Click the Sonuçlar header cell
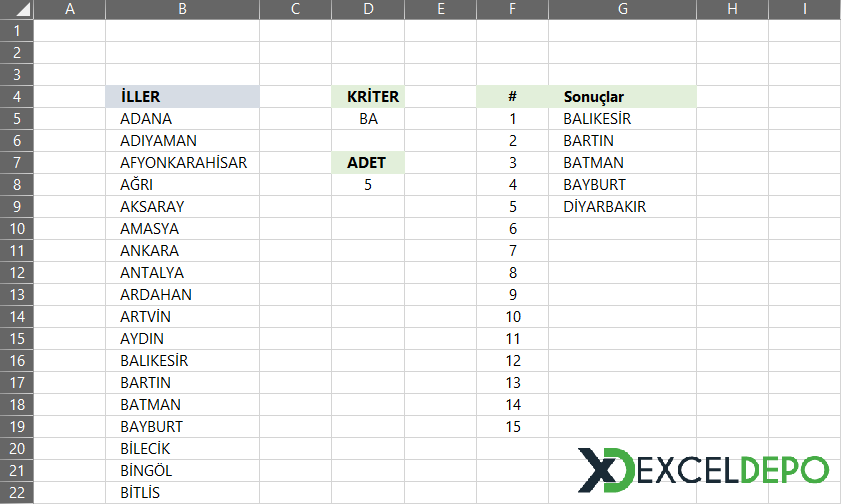 pyautogui.click(x=622, y=97)
